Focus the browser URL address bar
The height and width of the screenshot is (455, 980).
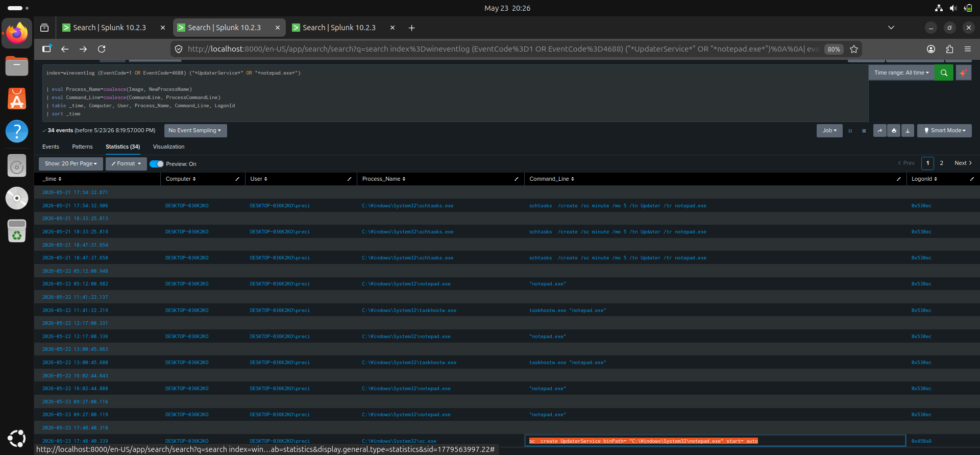pos(503,49)
